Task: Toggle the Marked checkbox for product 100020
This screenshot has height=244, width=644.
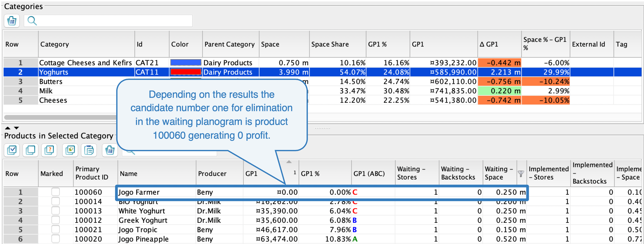Action: pyautogui.click(x=55, y=239)
